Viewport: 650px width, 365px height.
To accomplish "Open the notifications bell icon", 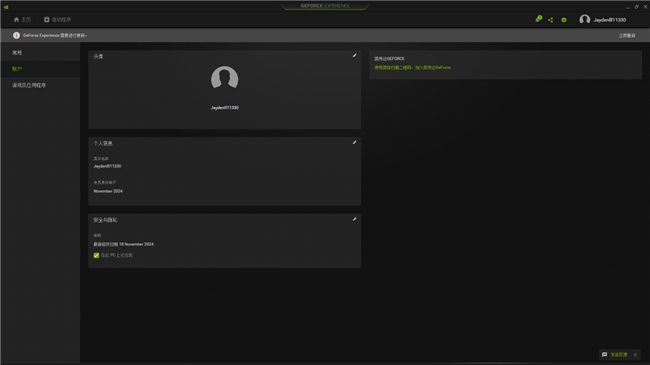I will [538, 19].
